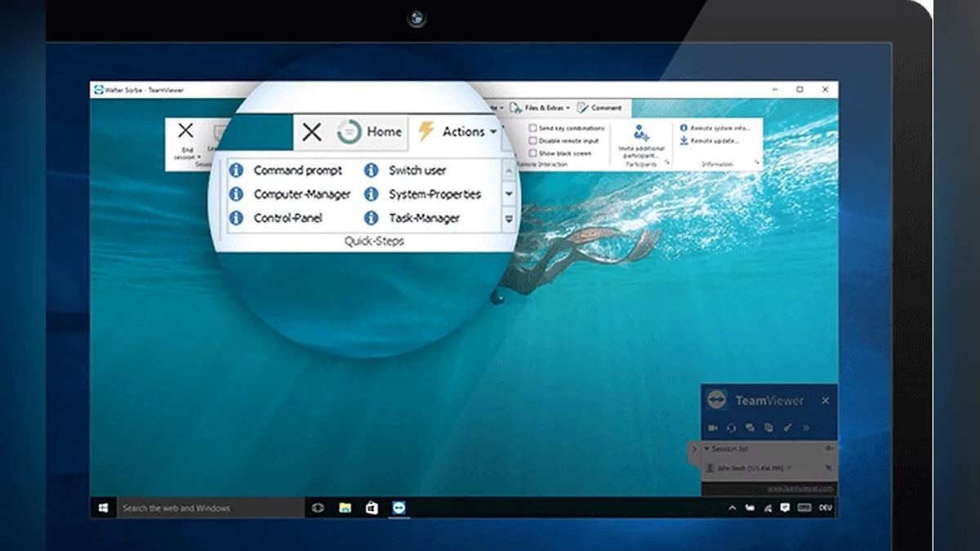Viewport: 980px width, 551px height.
Task: Click the file box icon in panel
Action: [768, 428]
